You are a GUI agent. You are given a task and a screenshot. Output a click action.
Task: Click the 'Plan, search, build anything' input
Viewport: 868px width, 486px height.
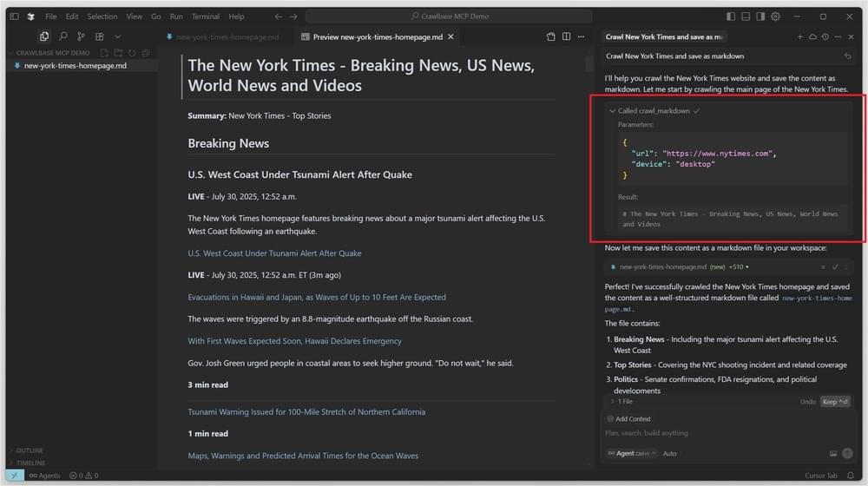tap(712, 433)
